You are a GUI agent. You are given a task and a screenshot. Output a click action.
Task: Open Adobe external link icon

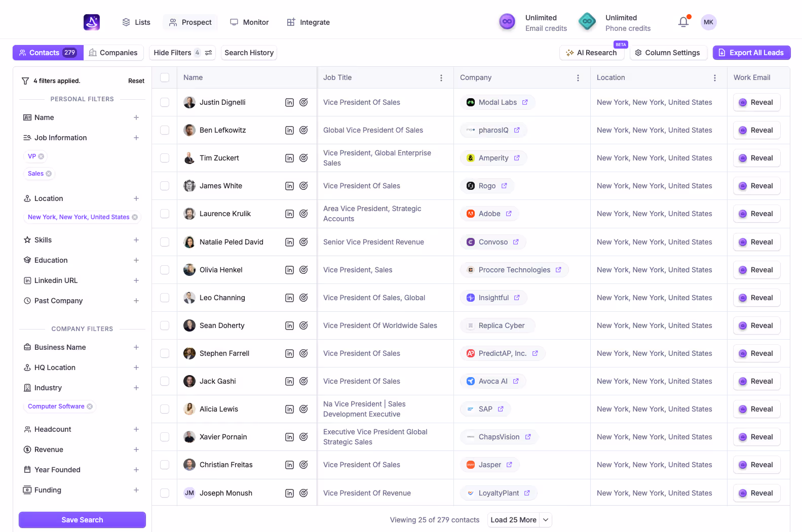pos(509,214)
